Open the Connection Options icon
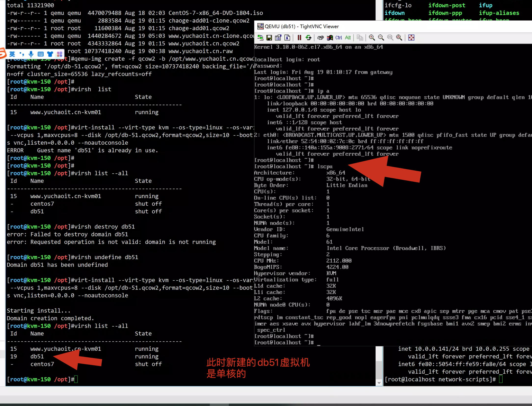532x406 pixels. [278, 38]
